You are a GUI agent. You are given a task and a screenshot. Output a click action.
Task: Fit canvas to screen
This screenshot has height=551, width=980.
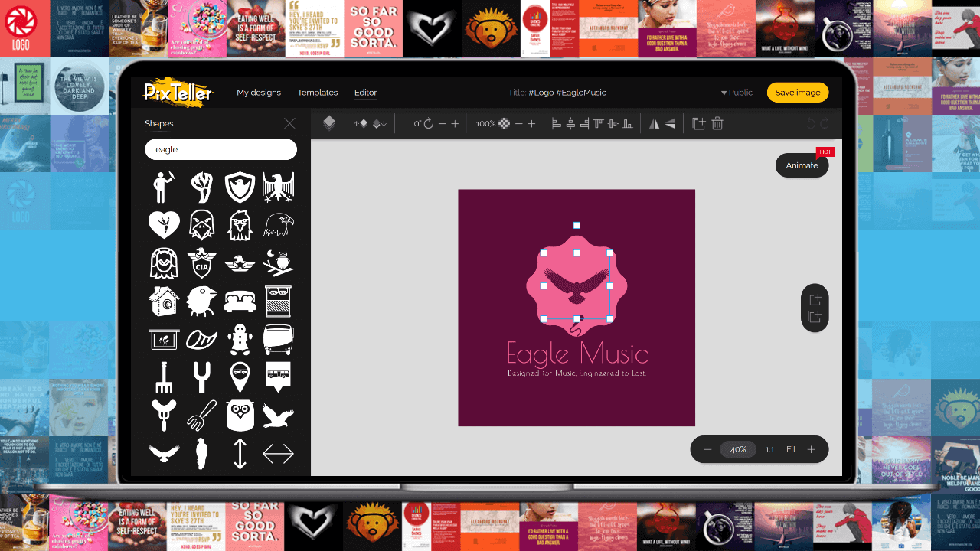791,449
